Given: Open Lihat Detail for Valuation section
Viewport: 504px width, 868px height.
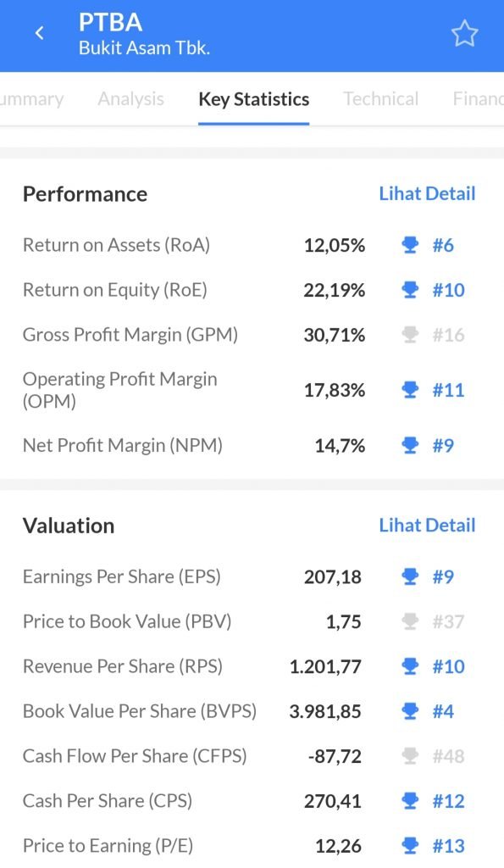Looking at the screenshot, I should pyautogui.click(x=428, y=525).
